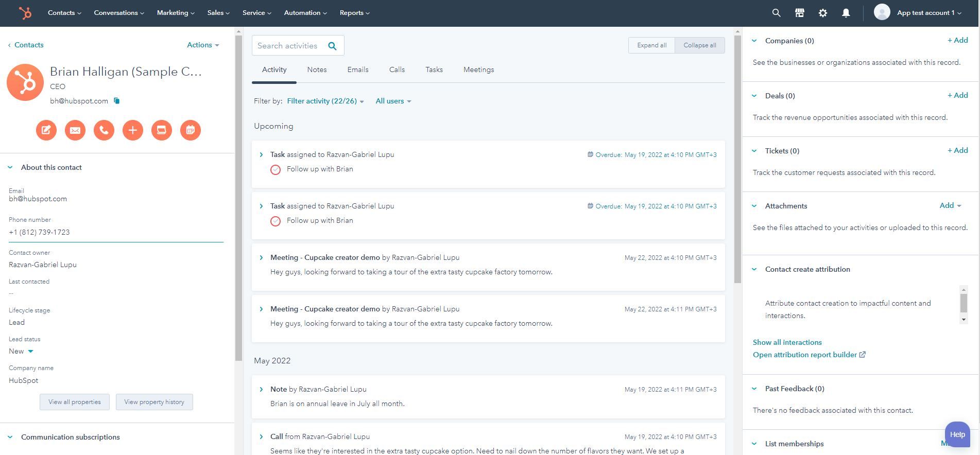Open Filter activity (22/26) dropdown

(x=325, y=101)
